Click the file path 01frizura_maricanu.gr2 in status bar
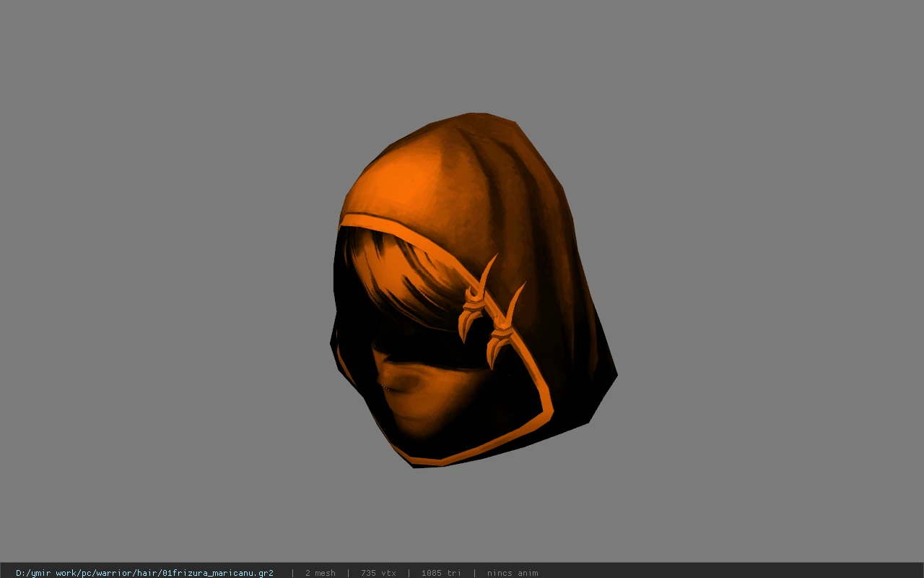This screenshot has height=578, width=924. point(144,573)
